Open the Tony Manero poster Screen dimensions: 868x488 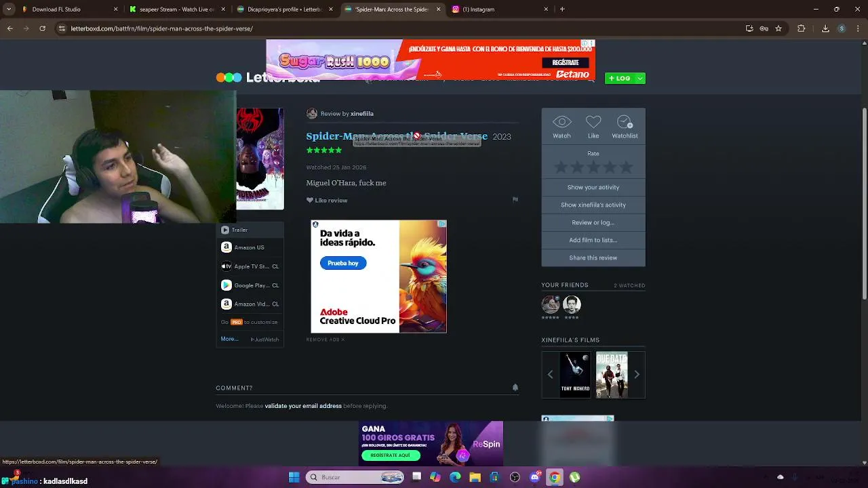pos(575,374)
